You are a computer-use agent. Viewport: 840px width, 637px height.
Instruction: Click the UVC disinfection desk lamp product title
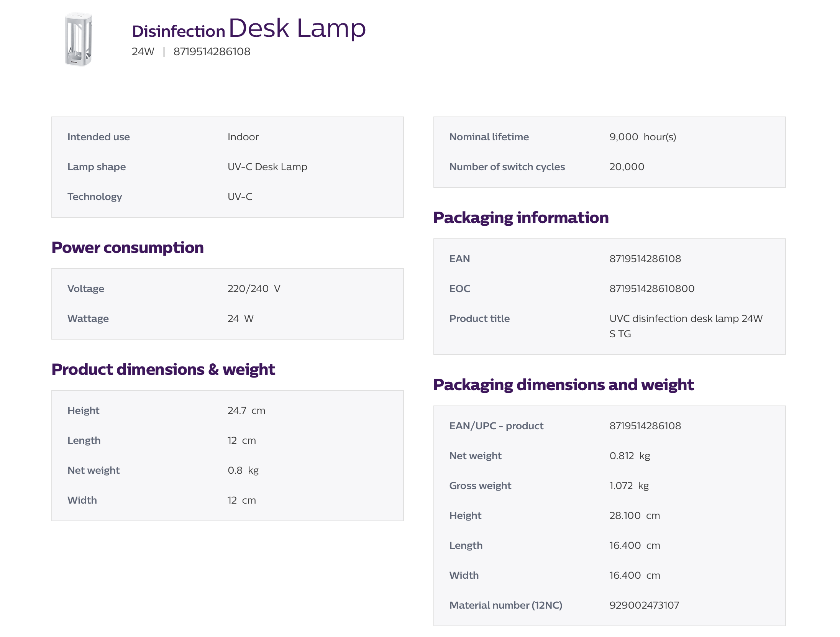point(685,326)
